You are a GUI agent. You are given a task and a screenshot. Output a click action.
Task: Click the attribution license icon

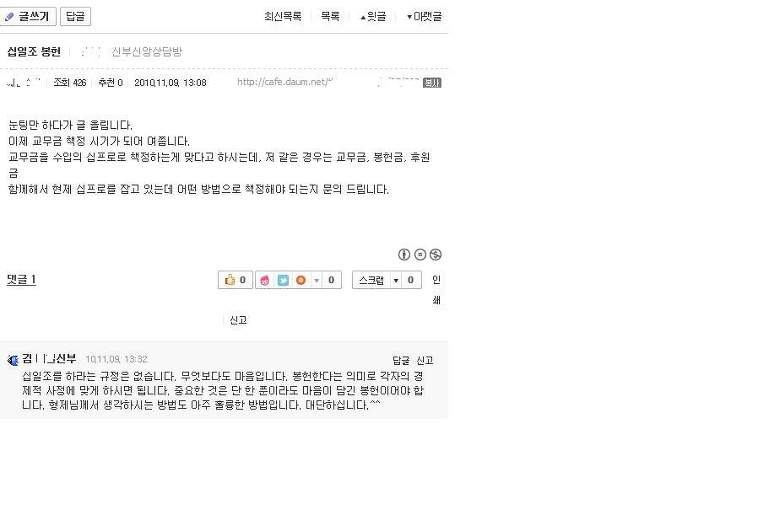coord(404,254)
